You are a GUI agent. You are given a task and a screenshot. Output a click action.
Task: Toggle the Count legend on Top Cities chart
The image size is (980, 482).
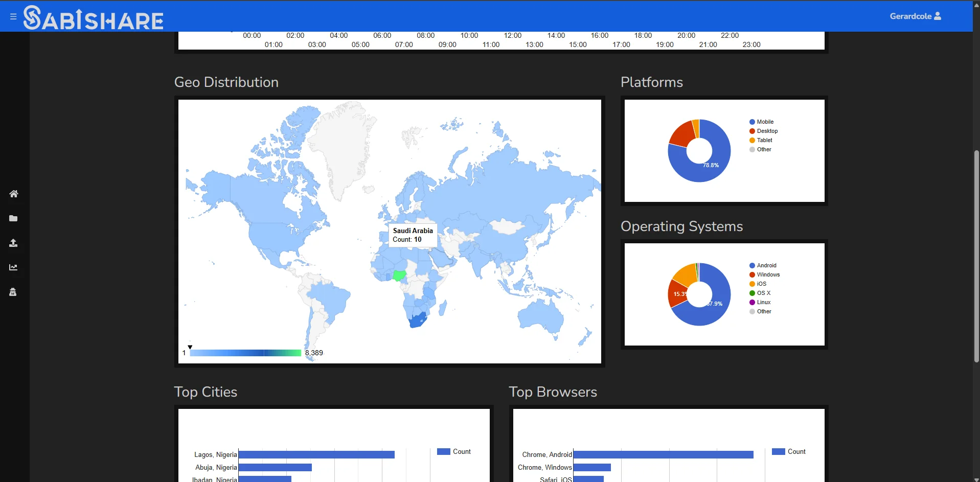point(454,451)
